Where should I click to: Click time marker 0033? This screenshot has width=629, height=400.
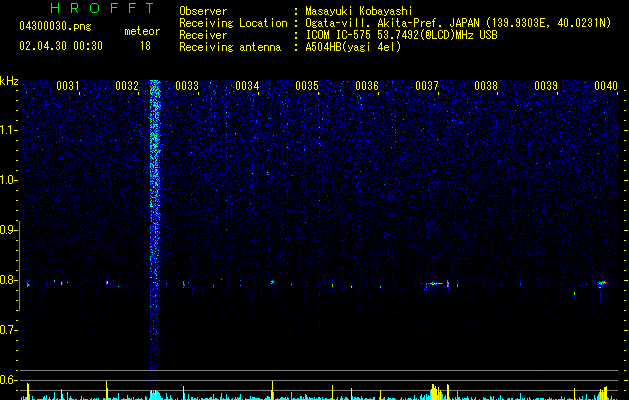point(187,86)
